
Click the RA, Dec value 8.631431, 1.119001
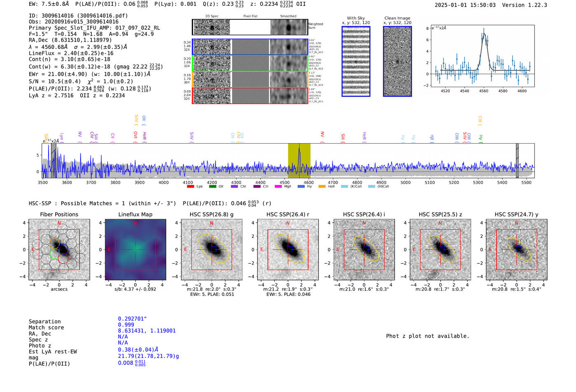(x=147, y=331)
